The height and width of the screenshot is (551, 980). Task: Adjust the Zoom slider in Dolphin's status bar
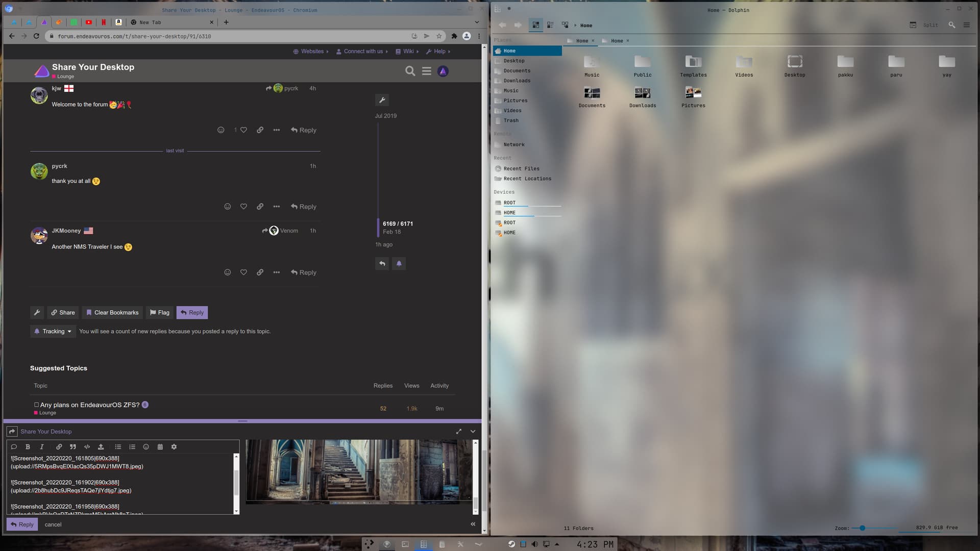864,528
